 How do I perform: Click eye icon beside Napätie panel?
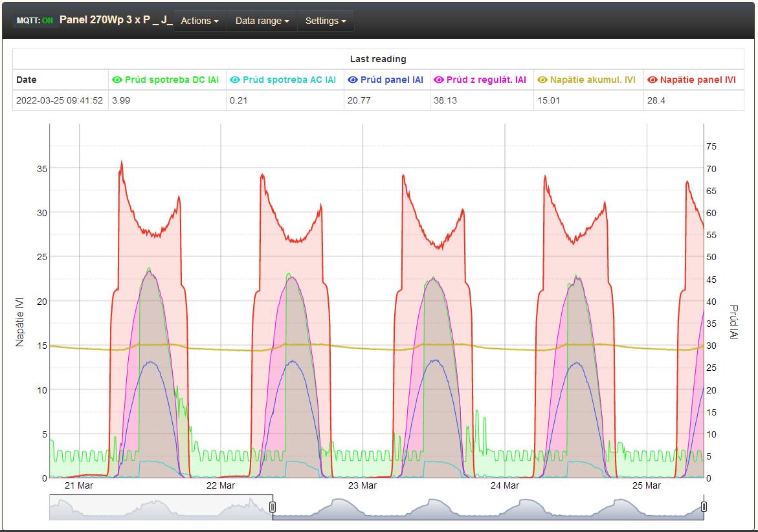coord(652,80)
